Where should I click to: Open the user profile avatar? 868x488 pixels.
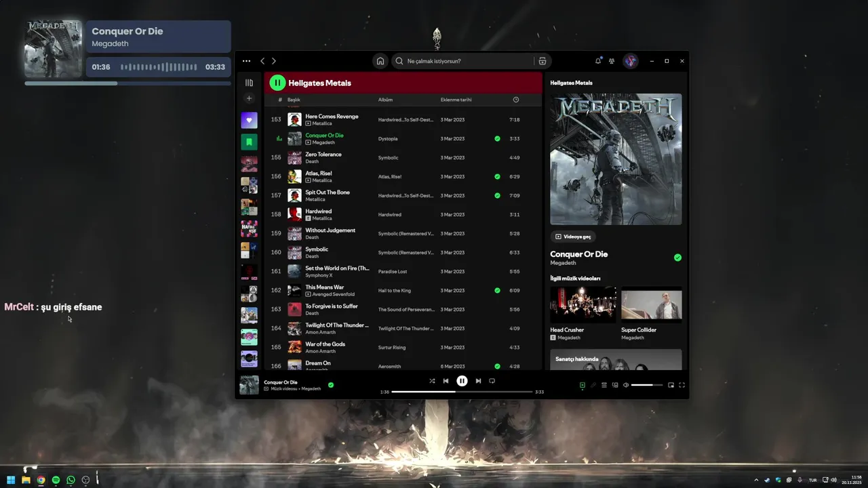click(631, 61)
